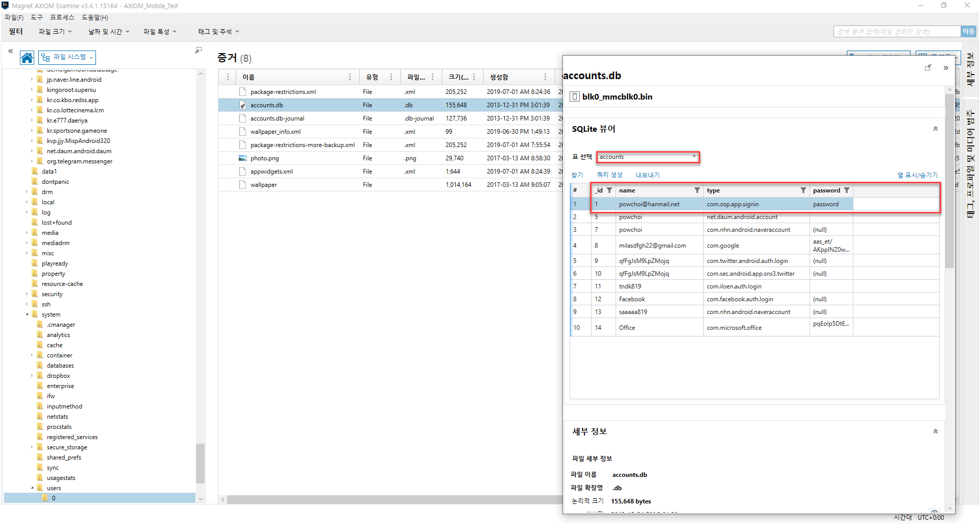
Task: Open the 세부 정보 side tab
Action: click(970, 69)
